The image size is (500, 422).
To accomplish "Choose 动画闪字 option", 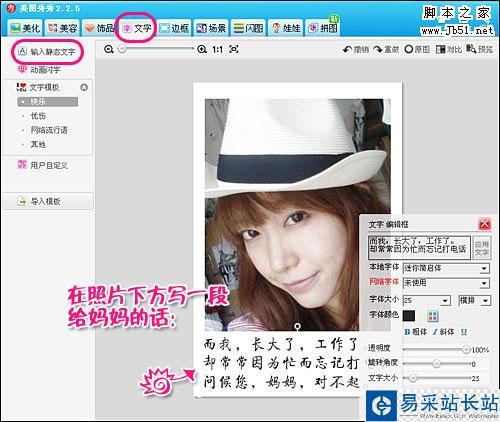I will tap(39, 70).
